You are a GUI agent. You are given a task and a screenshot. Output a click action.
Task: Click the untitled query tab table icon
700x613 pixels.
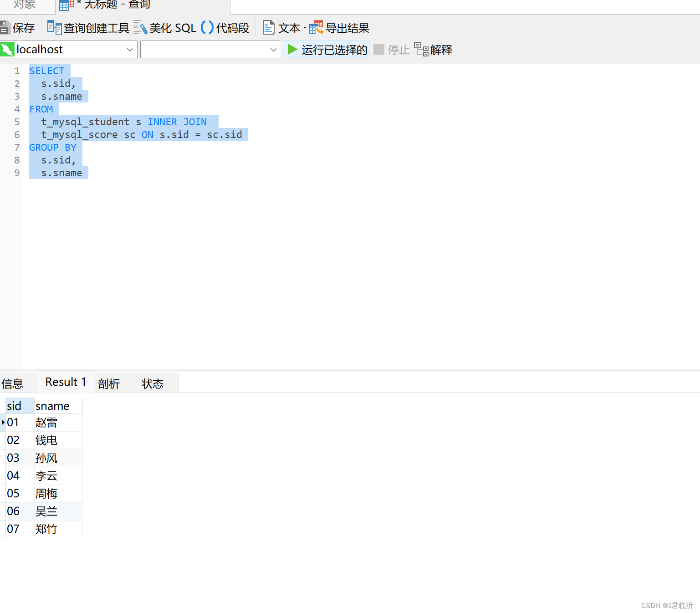click(x=66, y=5)
